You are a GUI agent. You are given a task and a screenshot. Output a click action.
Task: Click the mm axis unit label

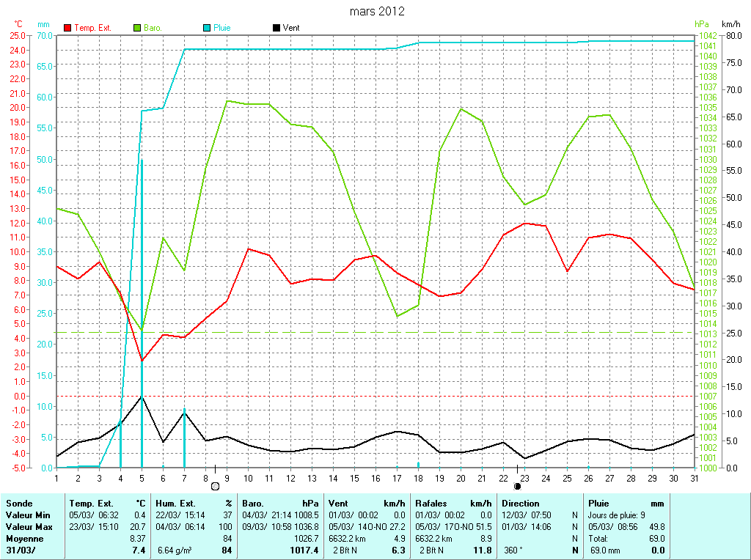tap(43, 24)
